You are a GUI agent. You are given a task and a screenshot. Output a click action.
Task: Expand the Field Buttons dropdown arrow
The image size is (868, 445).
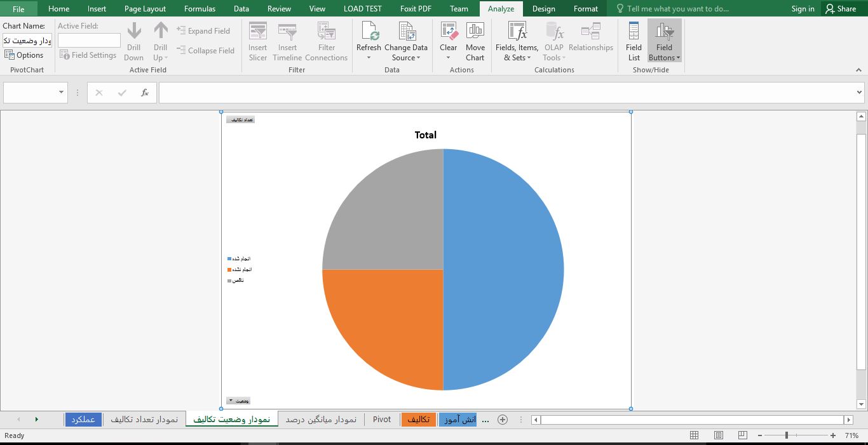pos(678,58)
